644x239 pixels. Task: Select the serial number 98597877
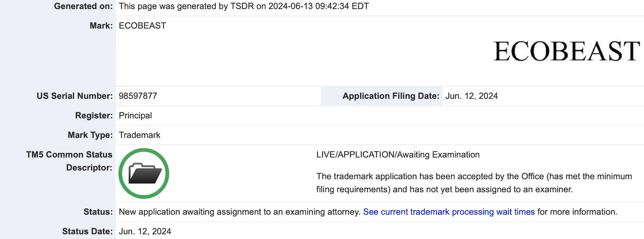138,96
